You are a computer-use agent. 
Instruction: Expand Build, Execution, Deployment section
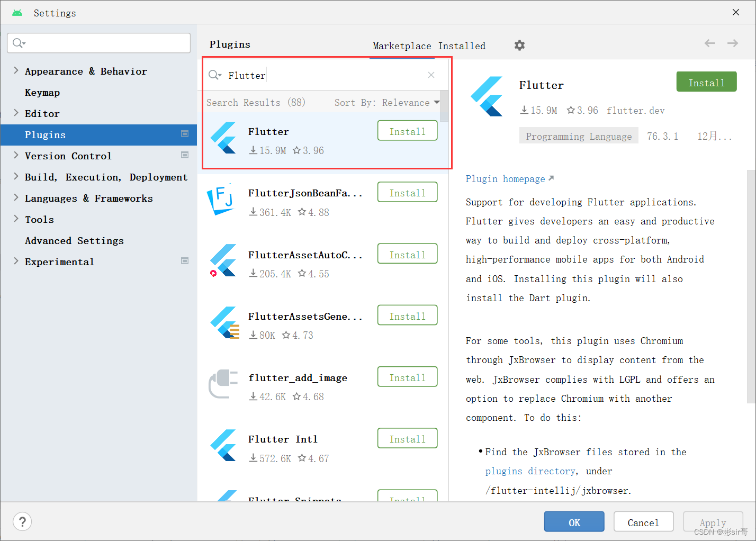click(16, 176)
